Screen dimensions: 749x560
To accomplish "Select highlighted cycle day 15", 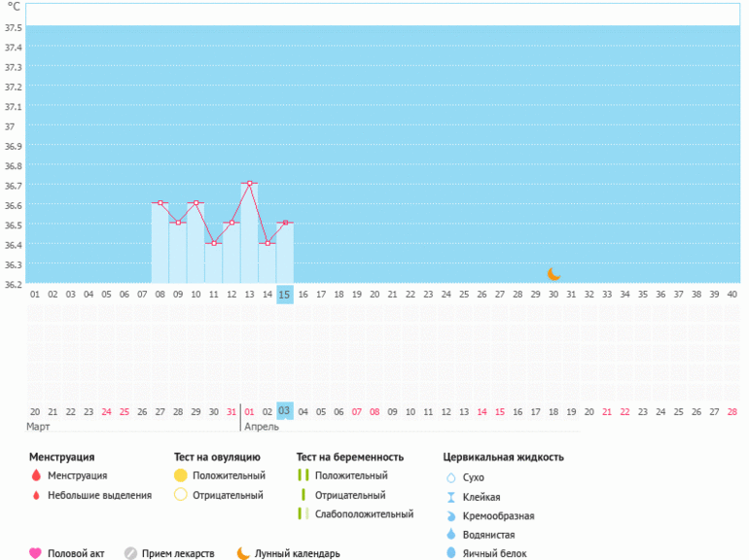I will coord(284,294).
